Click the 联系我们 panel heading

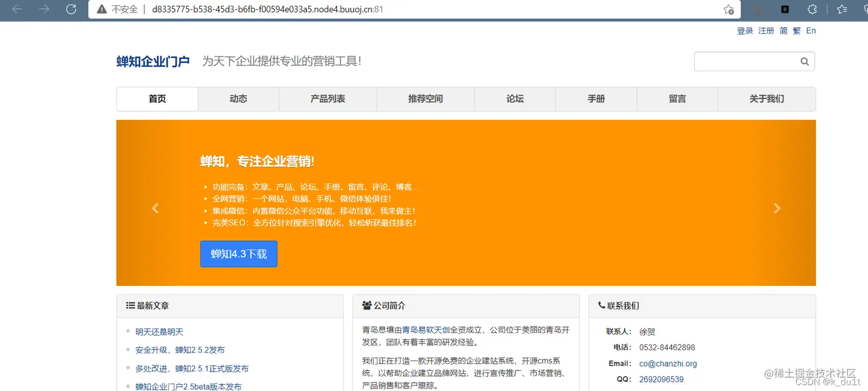click(623, 305)
